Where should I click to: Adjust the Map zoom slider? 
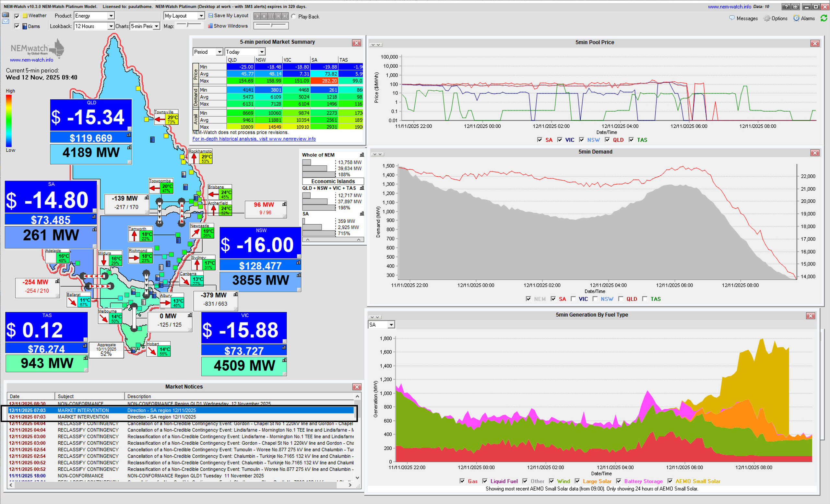[188, 25]
